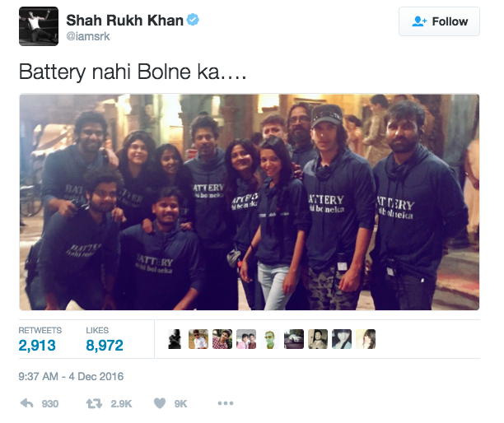Click the 9K like count
Image resolution: width=504 pixels, height=423 pixels.
point(180,404)
